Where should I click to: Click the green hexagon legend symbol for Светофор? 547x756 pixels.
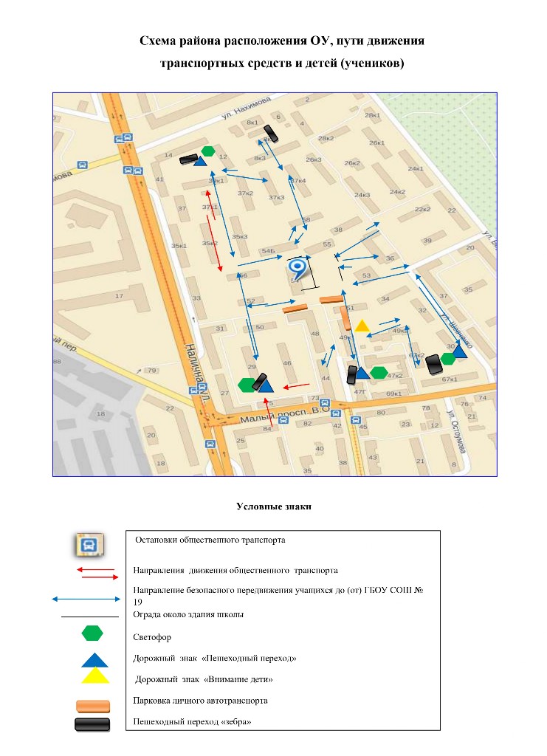[x=92, y=633]
